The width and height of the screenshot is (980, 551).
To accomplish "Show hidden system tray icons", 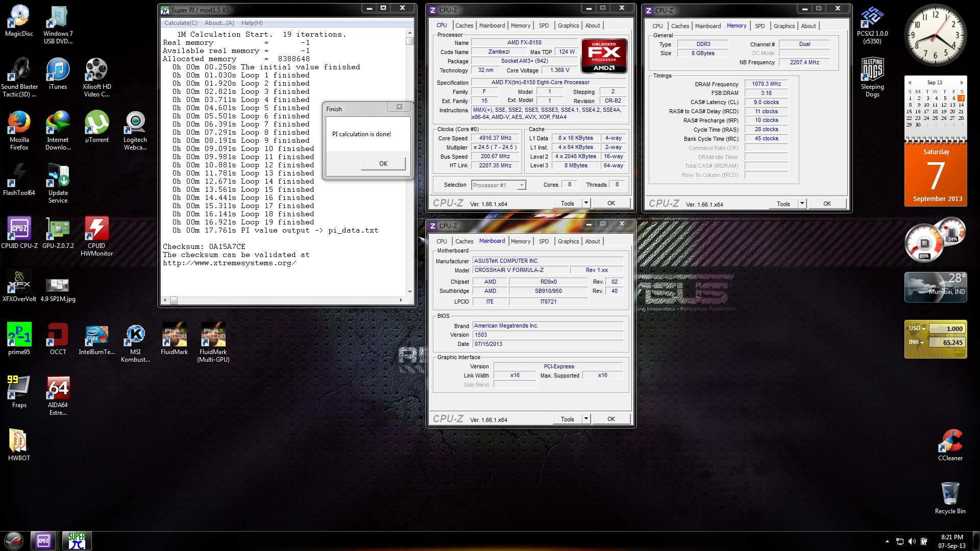I will 887,541.
